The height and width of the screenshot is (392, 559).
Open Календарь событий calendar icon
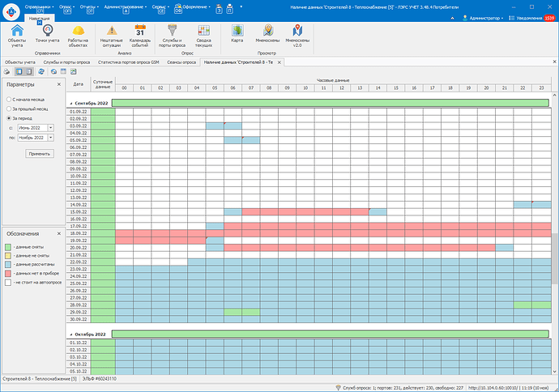140,31
